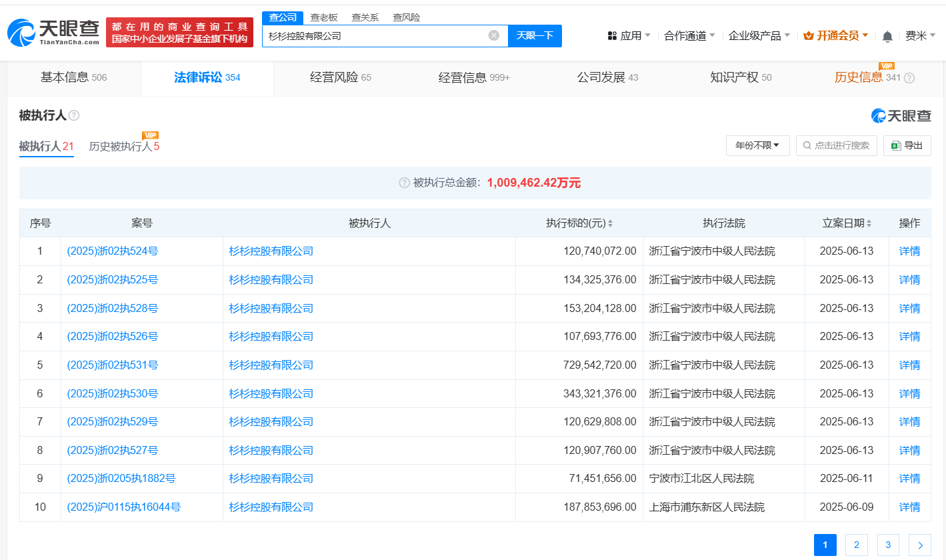
Task: Open case (2025)浙02执528号
Action: point(113,309)
